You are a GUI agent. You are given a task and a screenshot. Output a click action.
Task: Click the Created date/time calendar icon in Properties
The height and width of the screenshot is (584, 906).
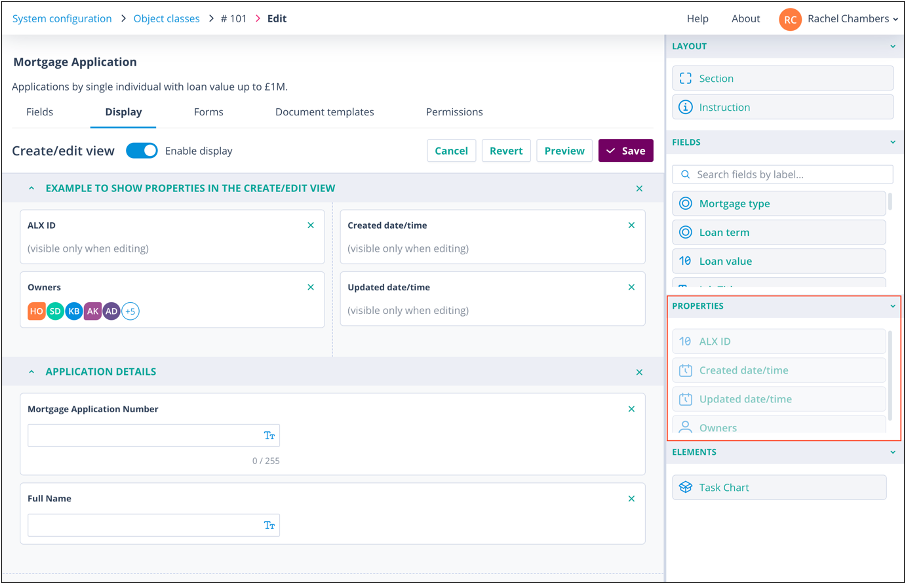coord(685,370)
